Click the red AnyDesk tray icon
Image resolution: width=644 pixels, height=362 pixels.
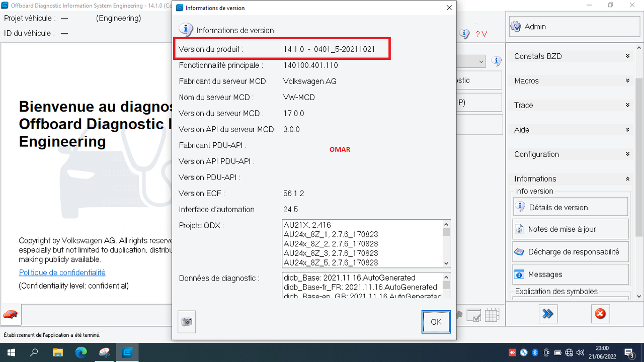(513, 352)
